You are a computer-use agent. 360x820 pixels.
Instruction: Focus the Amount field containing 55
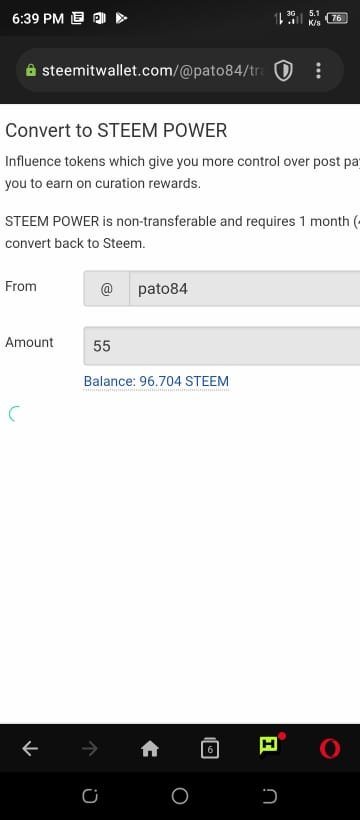coord(222,346)
